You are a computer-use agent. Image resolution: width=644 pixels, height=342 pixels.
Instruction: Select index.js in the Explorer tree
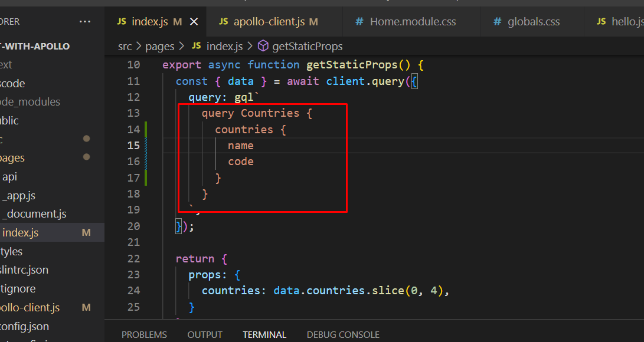[x=52, y=232]
